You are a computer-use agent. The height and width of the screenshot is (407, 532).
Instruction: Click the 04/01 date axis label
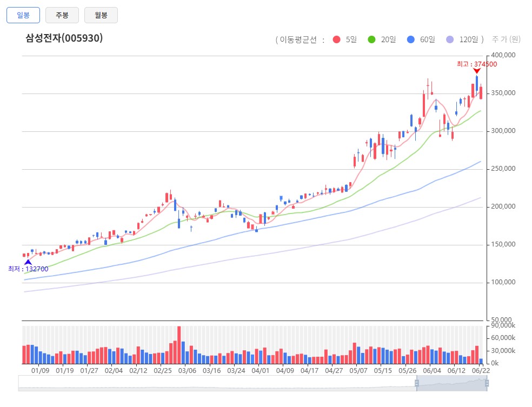pos(261,371)
